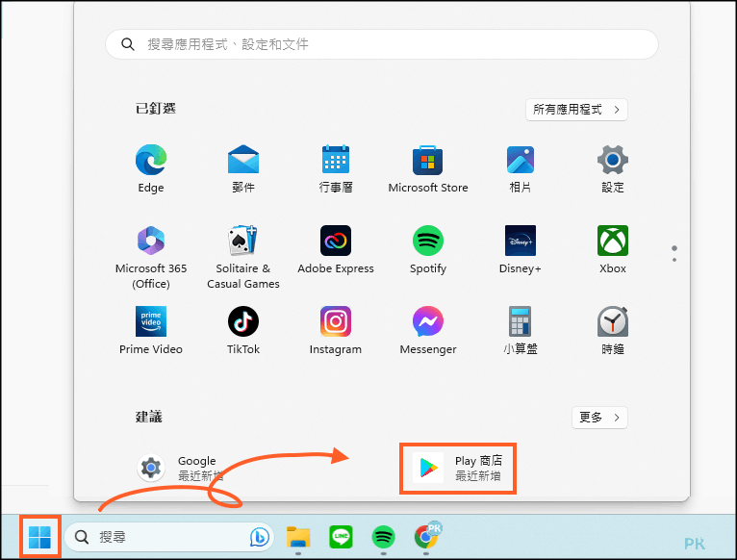Image resolution: width=737 pixels, height=560 pixels.
Task: Click the Windows Start button
Action: (40, 537)
